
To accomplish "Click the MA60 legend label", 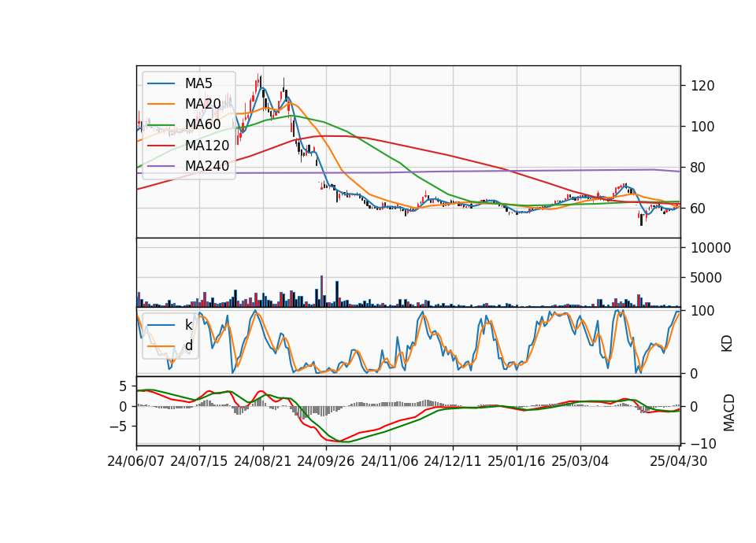I will coord(202,124).
